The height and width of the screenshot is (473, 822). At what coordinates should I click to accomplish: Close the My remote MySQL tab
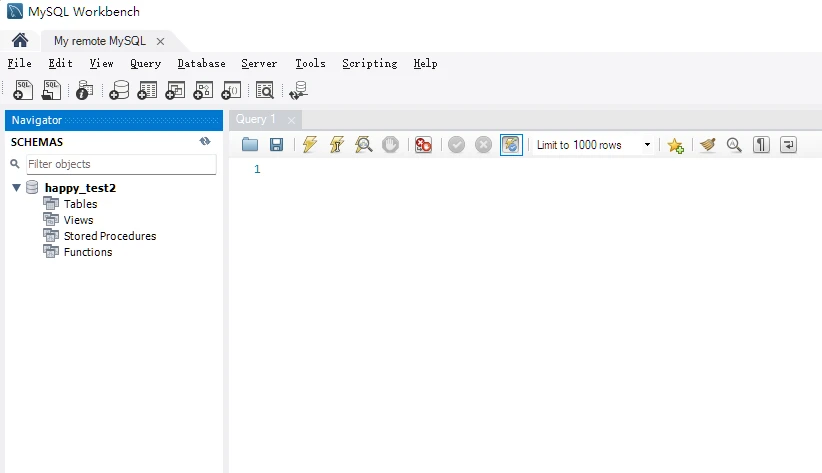[x=160, y=41]
